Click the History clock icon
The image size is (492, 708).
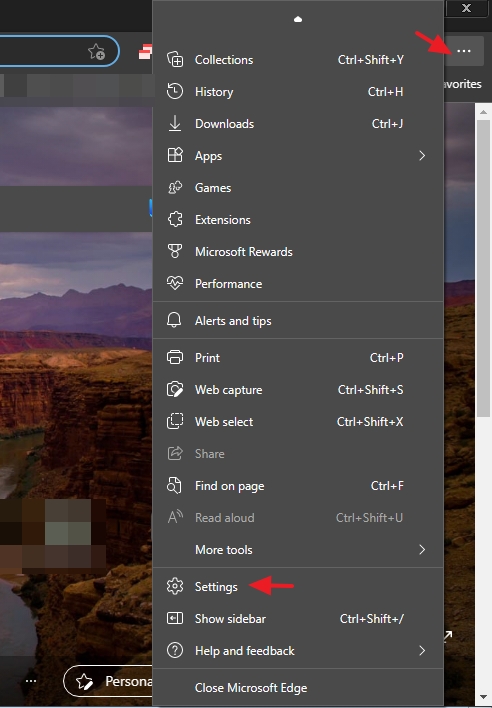click(x=175, y=91)
